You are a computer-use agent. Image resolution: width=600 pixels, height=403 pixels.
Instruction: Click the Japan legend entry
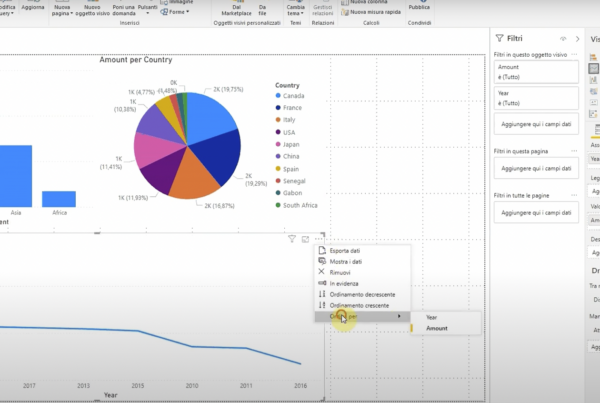[287, 144]
